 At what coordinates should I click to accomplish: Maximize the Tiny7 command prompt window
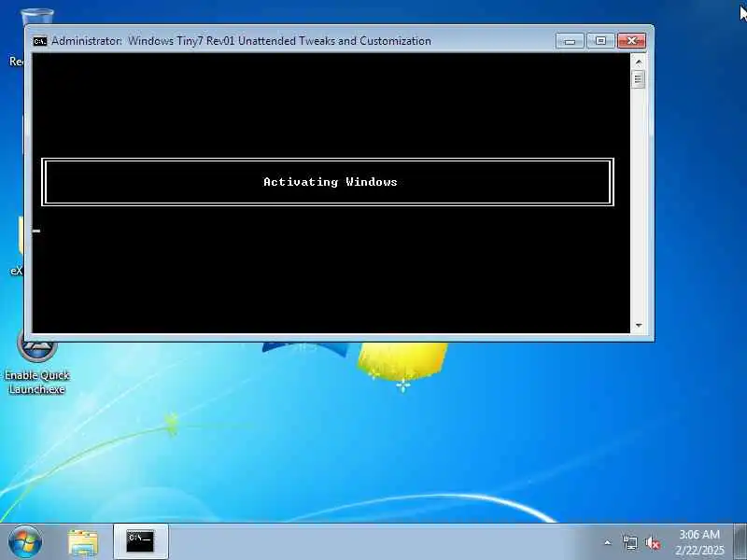click(x=600, y=41)
